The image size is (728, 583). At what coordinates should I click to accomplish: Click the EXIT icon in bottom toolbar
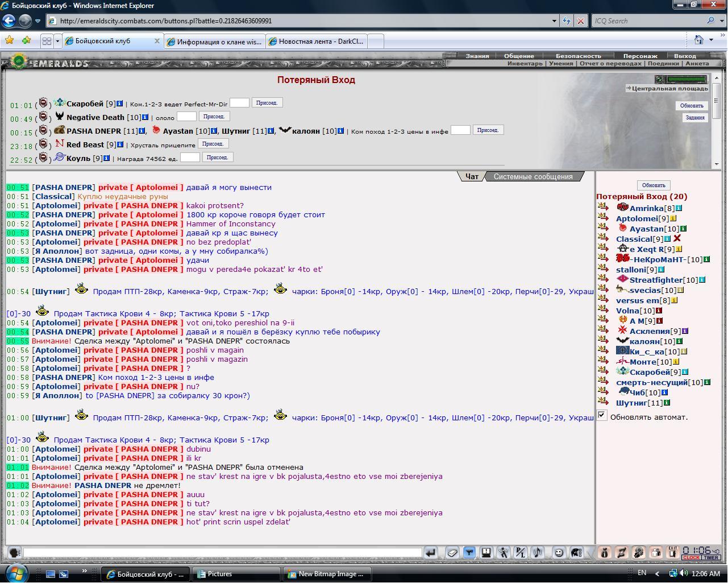673,552
